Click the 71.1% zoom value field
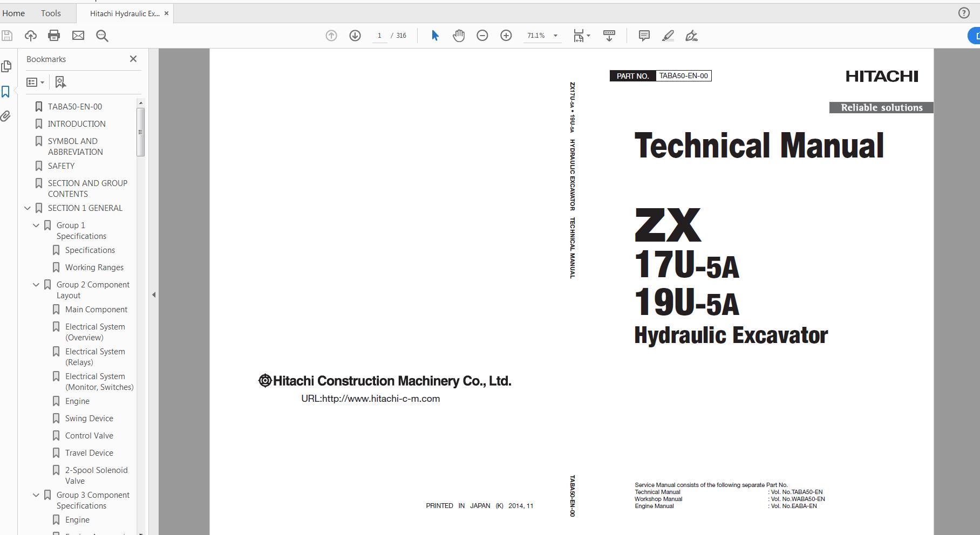980x535 pixels. [x=536, y=36]
